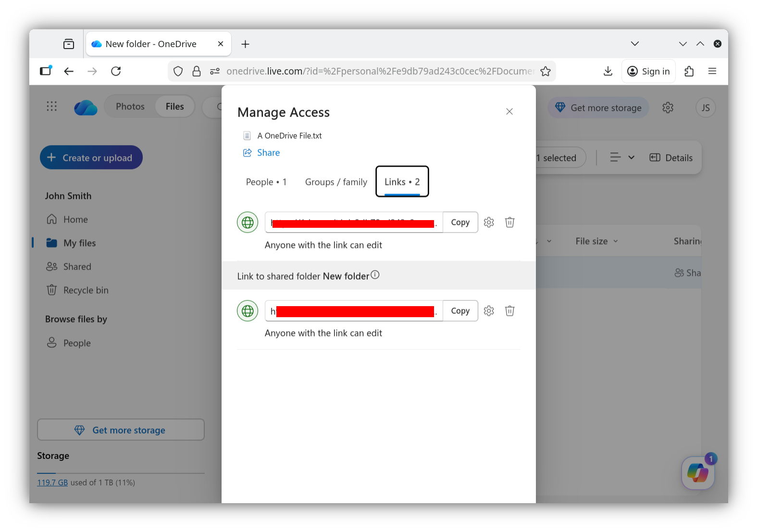Open the list all tabs dropdown

pyautogui.click(x=635, y=44)
